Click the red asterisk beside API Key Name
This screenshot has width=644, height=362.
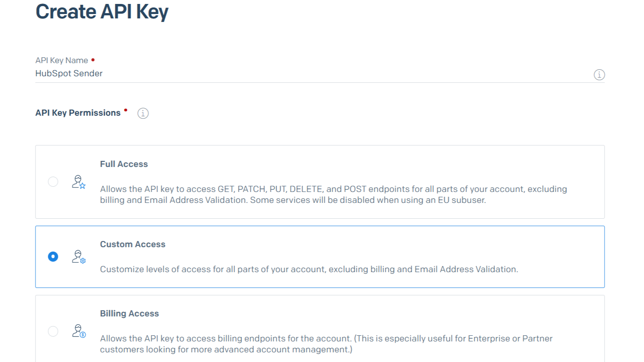coord(93,58)
